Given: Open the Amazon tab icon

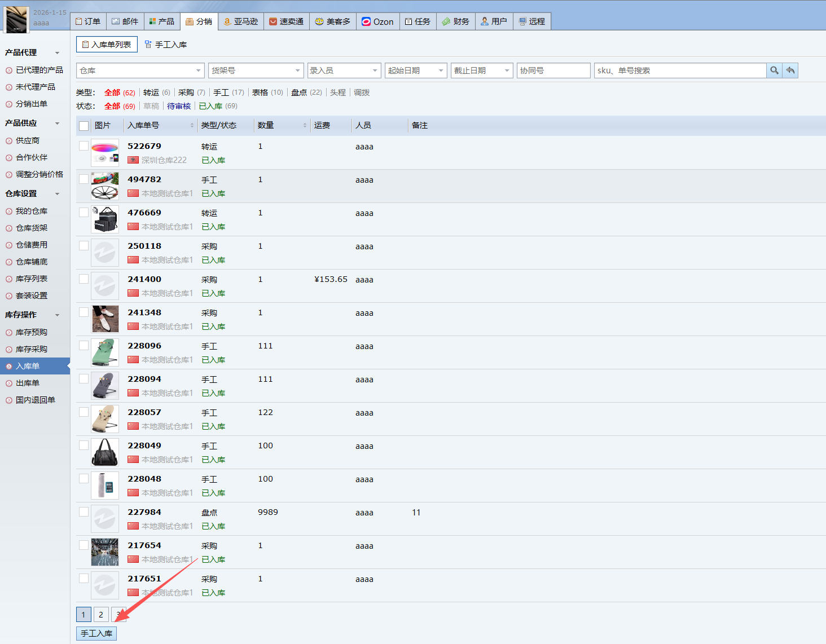Looking at the screenshot, I should (x=227, y=21).
